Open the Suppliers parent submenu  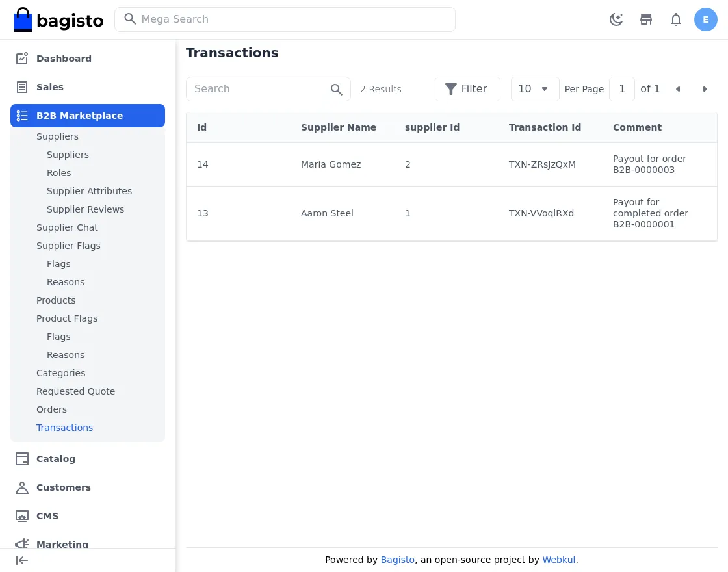coord(58,136)
